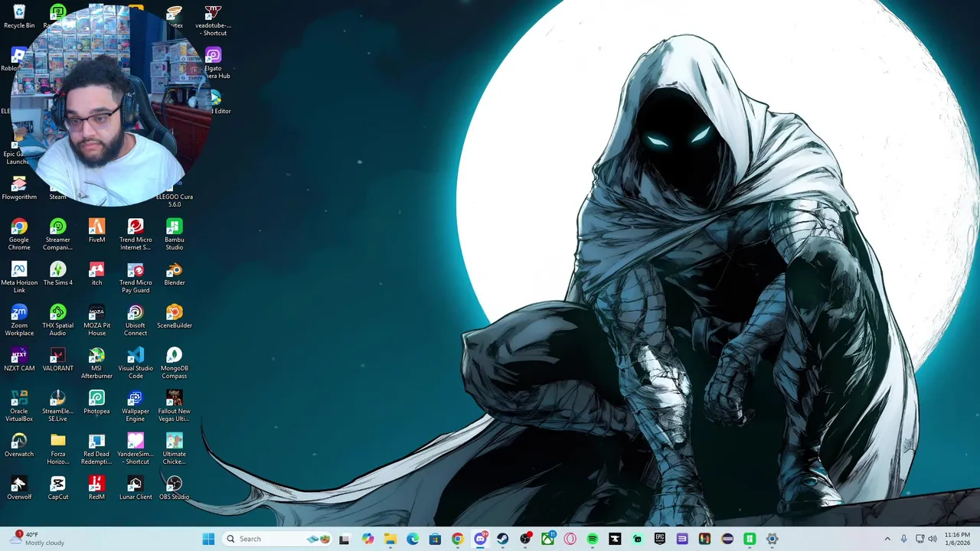Screen dimensions: 980x551
Task: Open Epic Games Launcher from taskbar
Action: [660, 539]
